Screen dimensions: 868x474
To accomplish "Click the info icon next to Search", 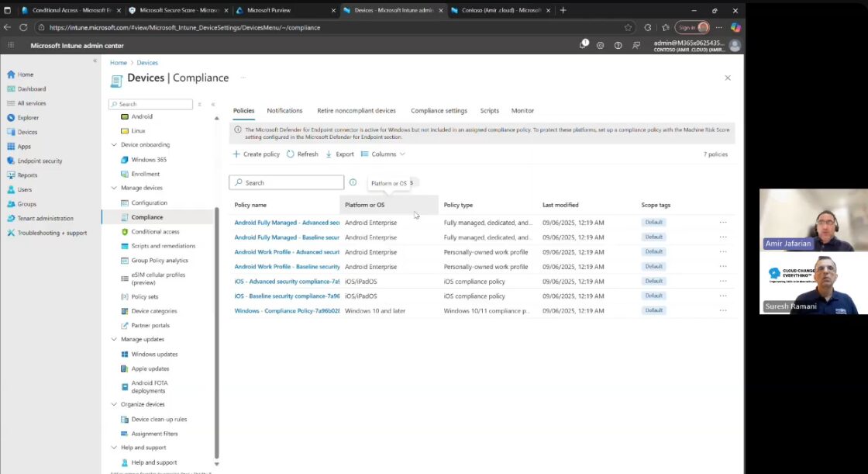I will click(353, 182).
